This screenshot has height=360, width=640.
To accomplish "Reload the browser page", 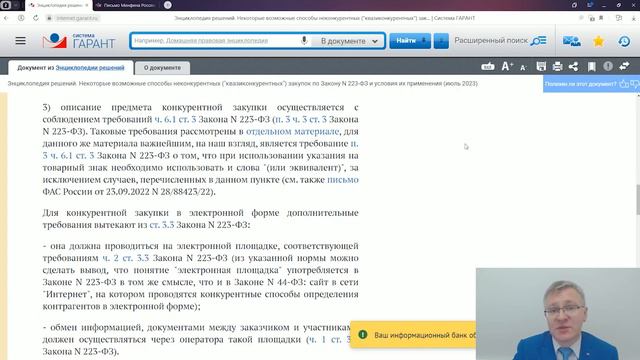I will pyautogui.click(x=36, y=18).
